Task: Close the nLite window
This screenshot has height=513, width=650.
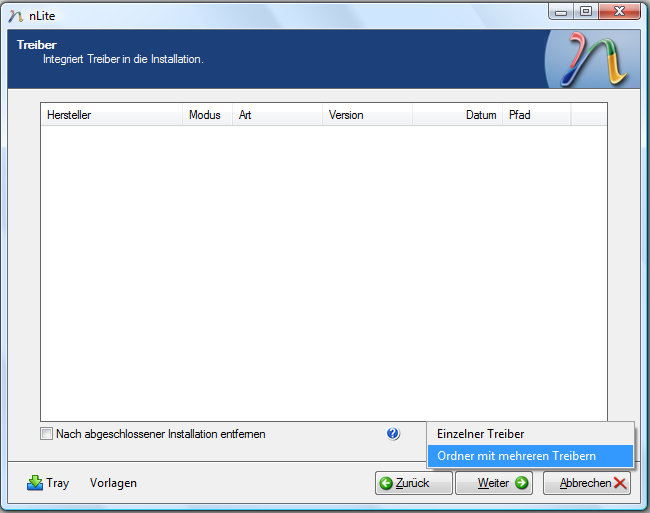Action: point(619,12)
